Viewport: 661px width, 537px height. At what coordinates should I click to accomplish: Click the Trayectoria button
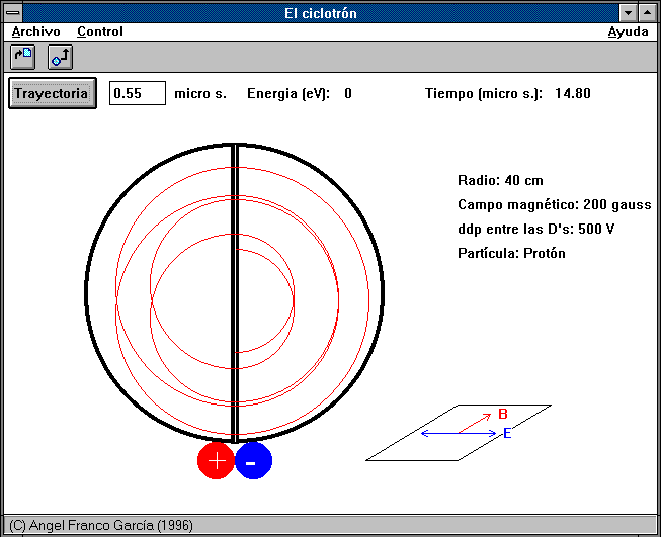tap(52, 93)
